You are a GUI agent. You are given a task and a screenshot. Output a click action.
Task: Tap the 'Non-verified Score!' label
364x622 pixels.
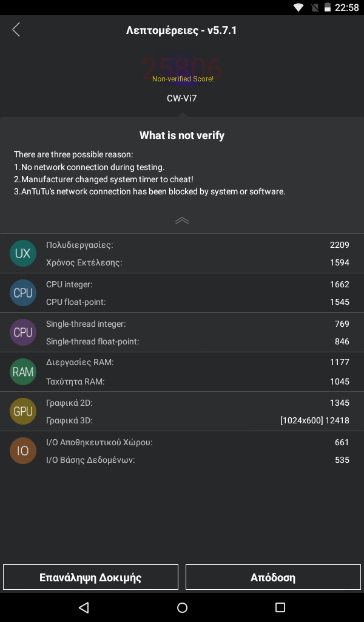183,78
